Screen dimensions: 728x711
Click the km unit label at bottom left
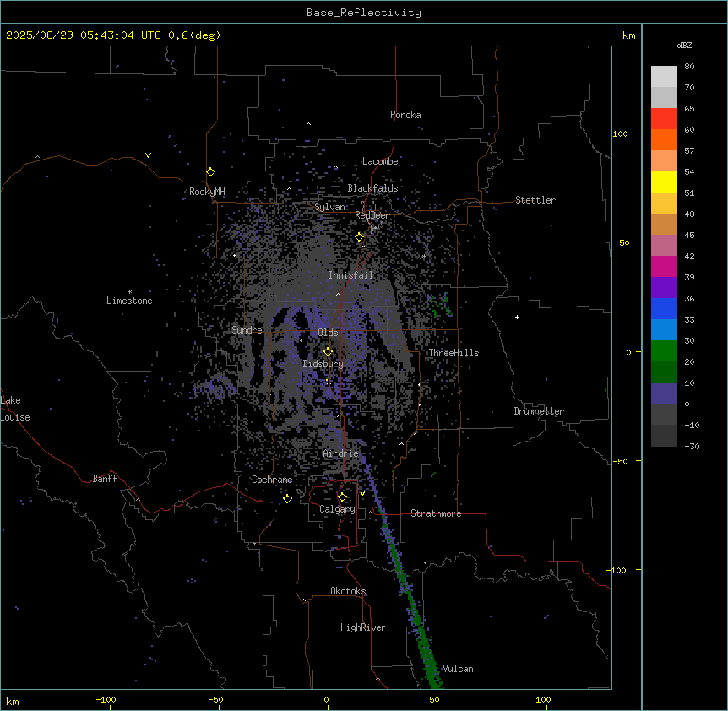point(13,702)
